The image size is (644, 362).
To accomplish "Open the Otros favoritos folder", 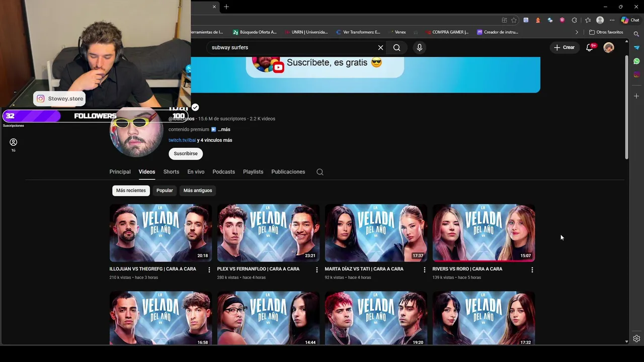I will [x=606, y=32].
